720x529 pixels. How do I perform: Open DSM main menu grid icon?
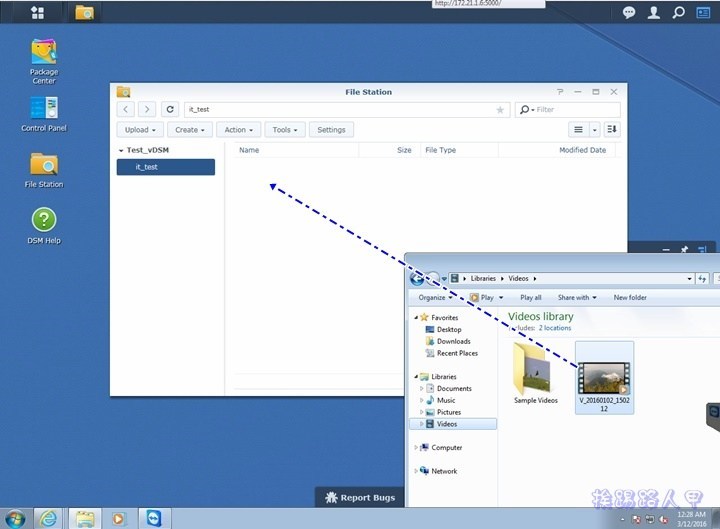point(37,13)
